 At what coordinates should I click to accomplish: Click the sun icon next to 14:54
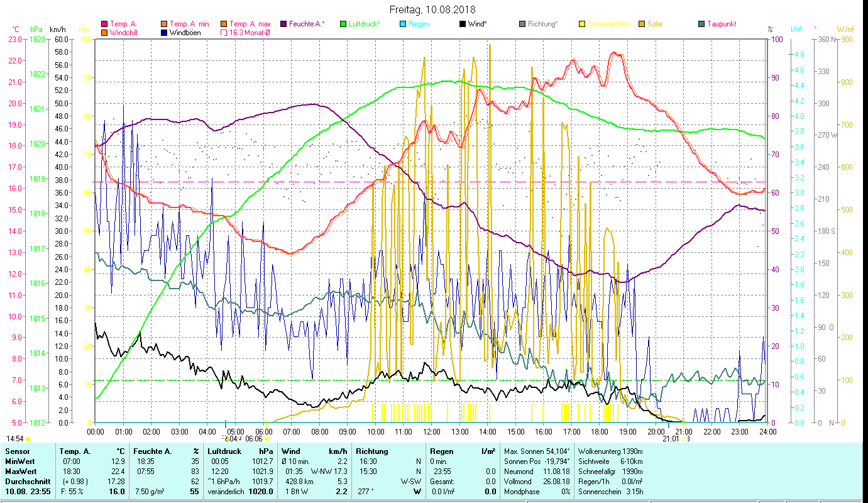click(x=28, y=439)
